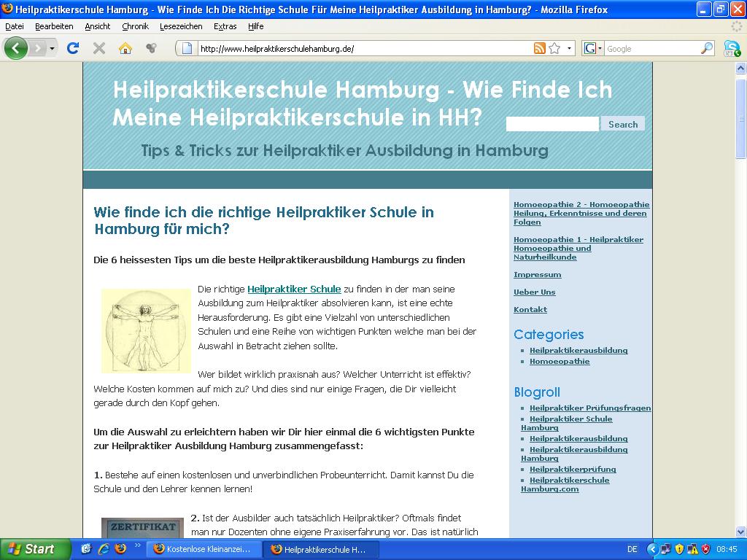Click the website's Search button
This screenshot has width=747, height=560.
pos(623,124)
